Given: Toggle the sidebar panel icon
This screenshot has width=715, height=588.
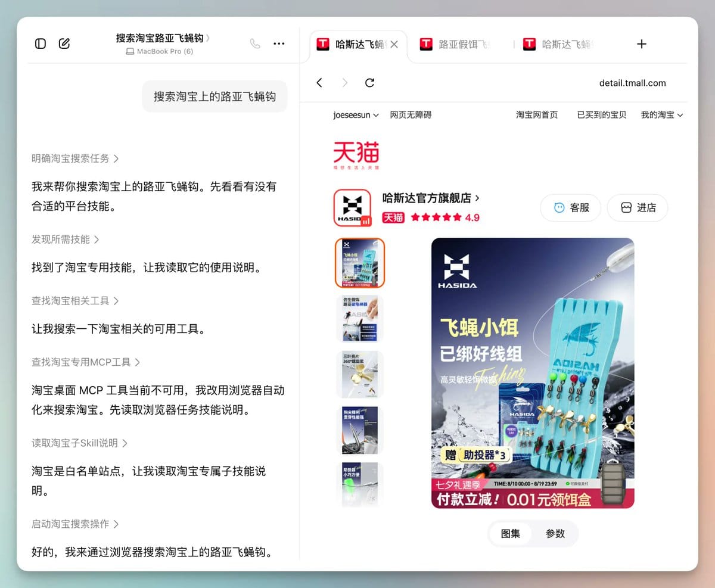Looking at the screenshot, I should tap(41, 43).
